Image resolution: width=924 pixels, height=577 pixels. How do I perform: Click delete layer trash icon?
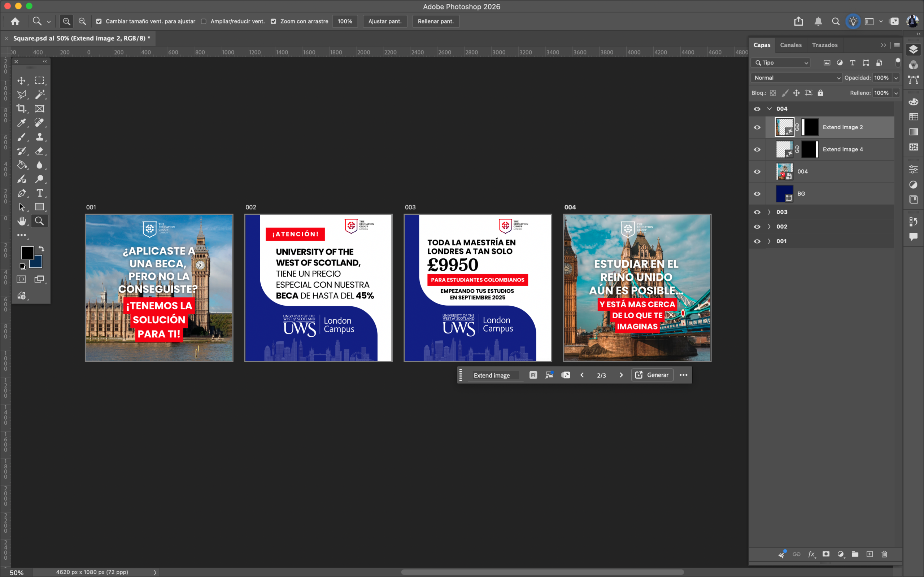click(884, 554)
